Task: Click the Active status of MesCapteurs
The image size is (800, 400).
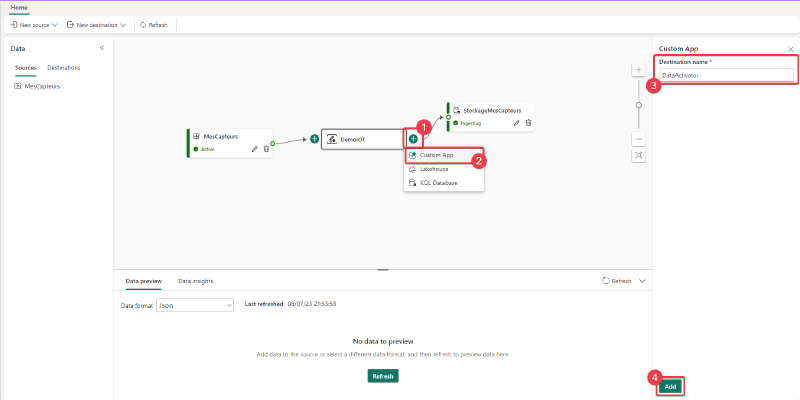Action: point(204,149)
